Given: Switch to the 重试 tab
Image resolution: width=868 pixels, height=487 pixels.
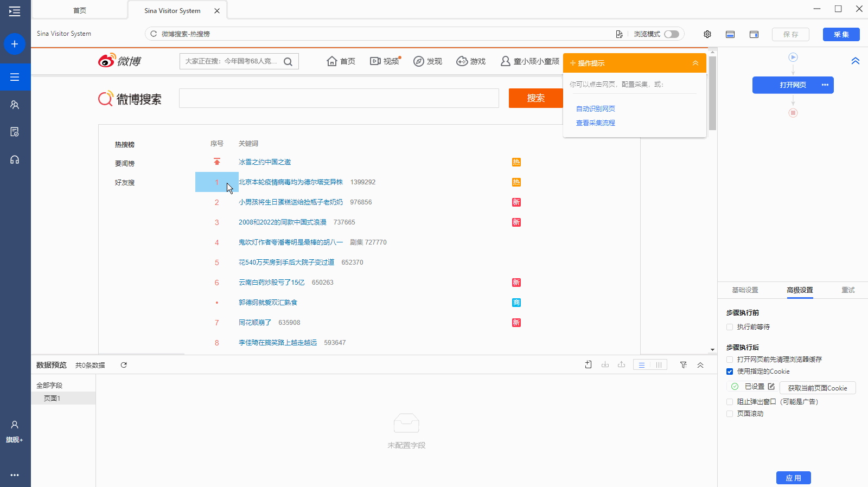Looking at the screenshot, I should pyautogui.click(x=848, y=290).
